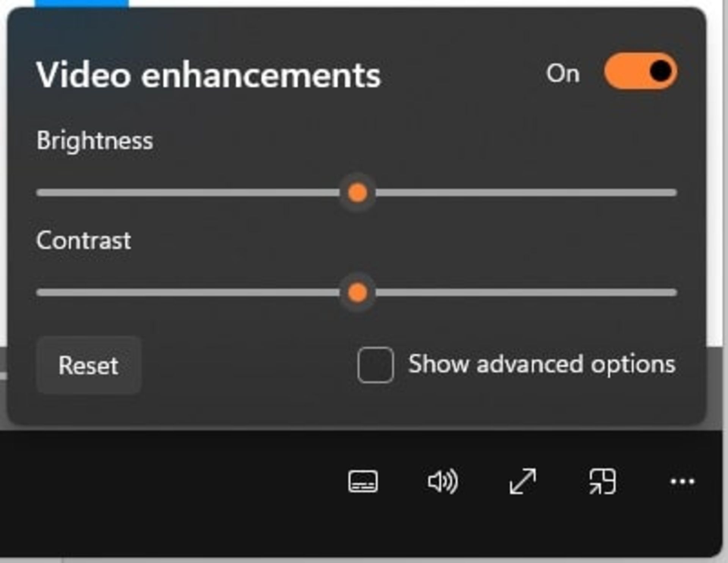Click the Contrast slider handle
The height and width of the screenshot is (563, 728).
pos(358,293)
